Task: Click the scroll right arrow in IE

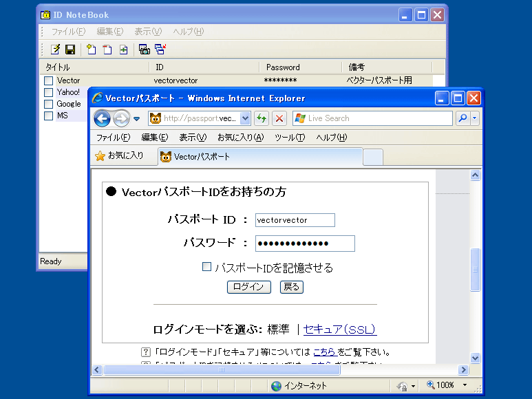Action: click(463, 369)
